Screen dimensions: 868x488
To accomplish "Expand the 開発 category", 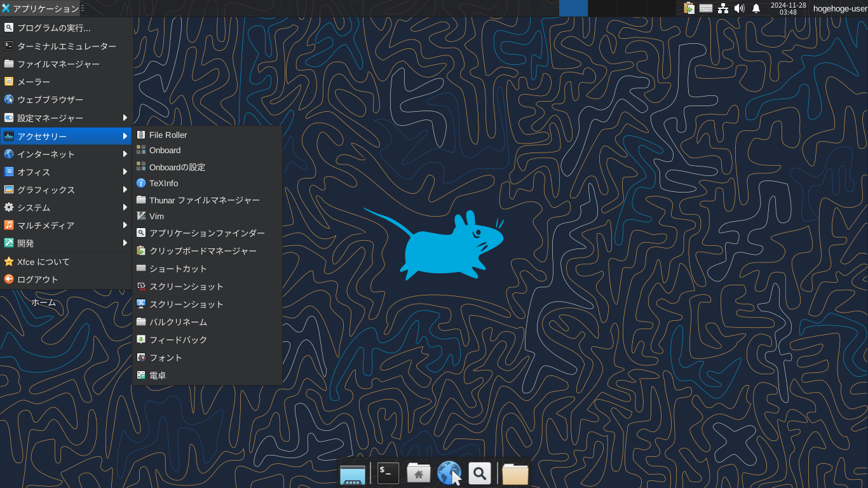I will 67,243.
